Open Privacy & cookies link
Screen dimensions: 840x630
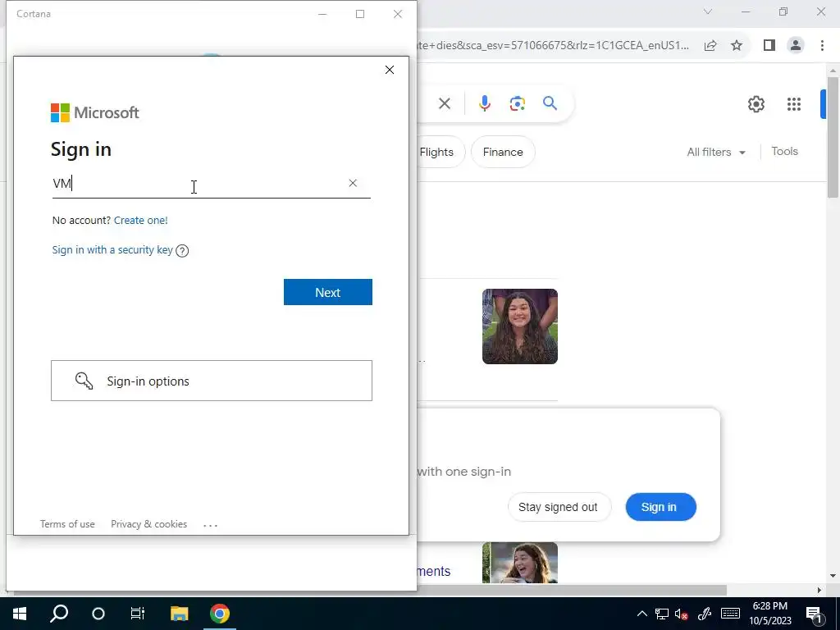point(149,524)
